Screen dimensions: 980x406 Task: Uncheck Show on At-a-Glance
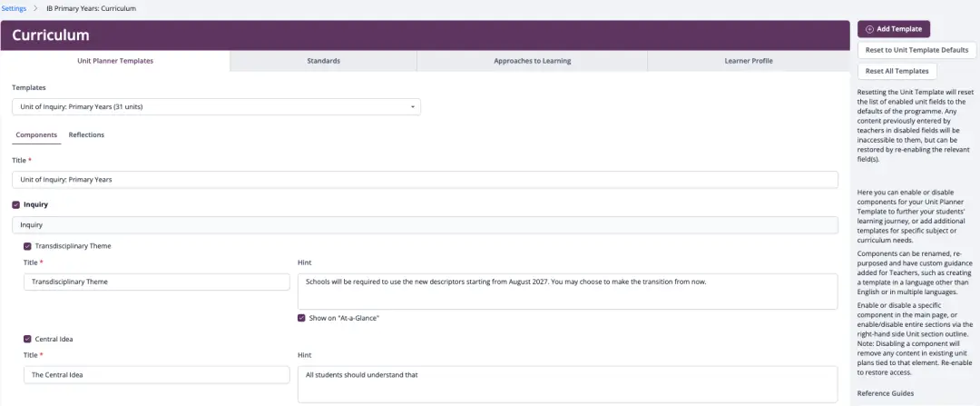301,318
